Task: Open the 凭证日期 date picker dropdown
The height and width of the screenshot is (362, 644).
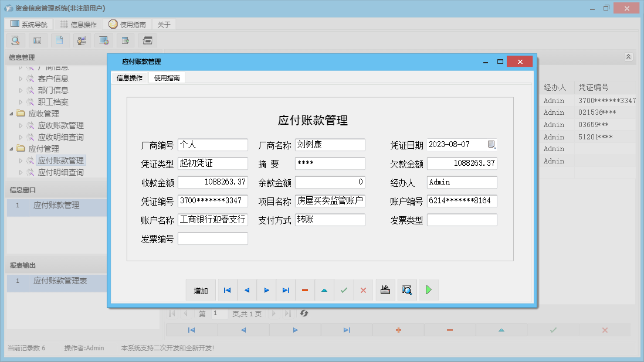Action: [x=492, y=144]
